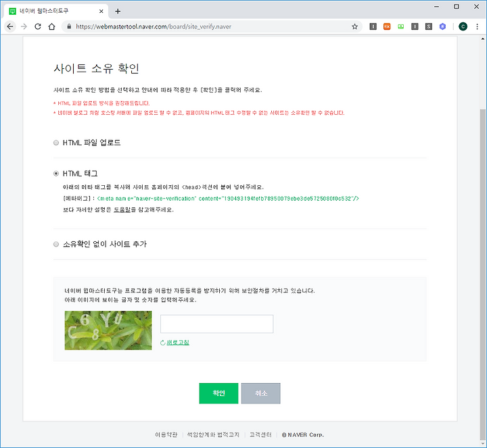Click the second dark extension icon

pos(415,26)
